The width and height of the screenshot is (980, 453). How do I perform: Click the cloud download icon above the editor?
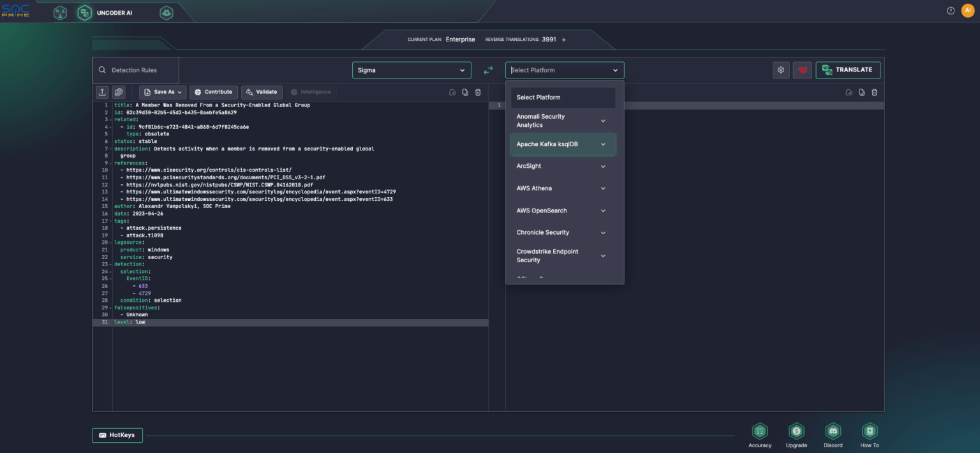(x=451, y=92)
